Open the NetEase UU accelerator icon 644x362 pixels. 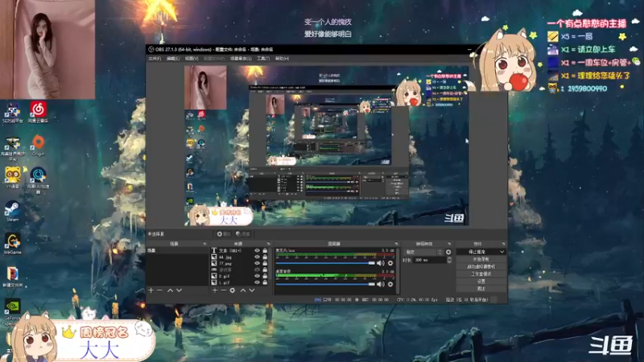click(x=38, y=179)
